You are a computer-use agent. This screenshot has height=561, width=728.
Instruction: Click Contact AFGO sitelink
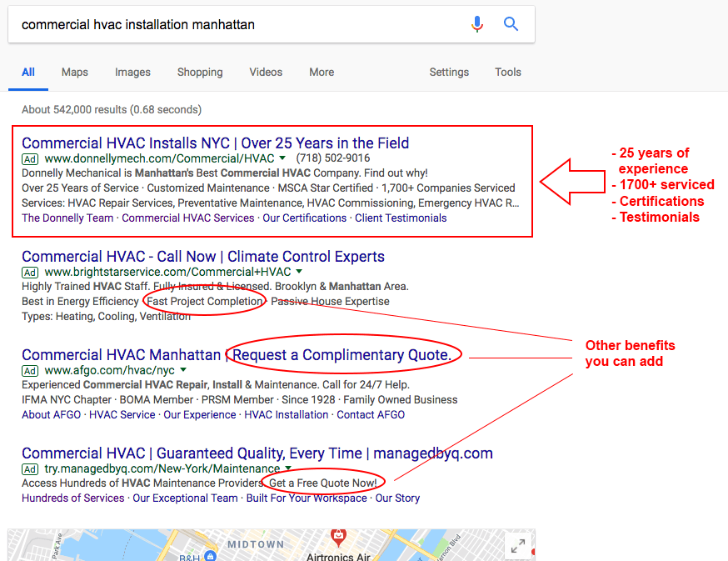371,414
